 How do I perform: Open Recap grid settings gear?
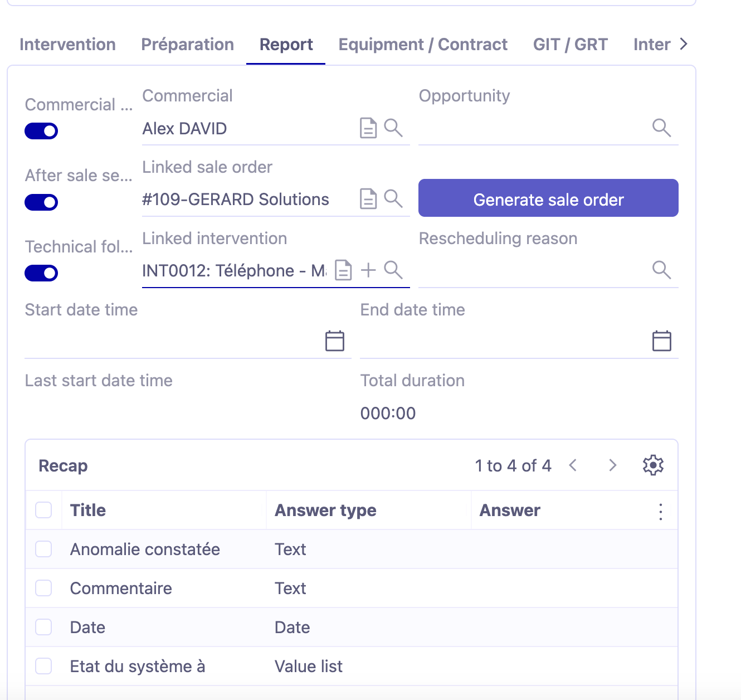[653, 465]
